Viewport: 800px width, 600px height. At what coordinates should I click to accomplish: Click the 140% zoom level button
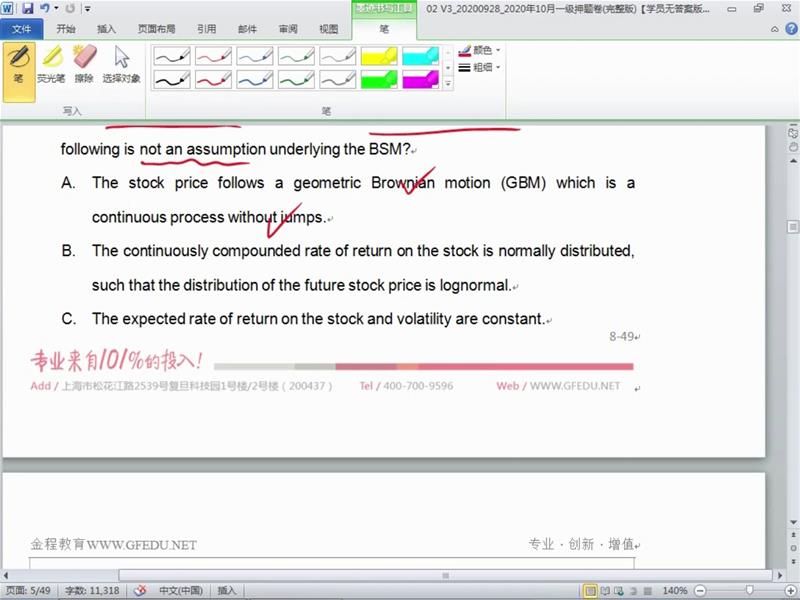(674, 591)
